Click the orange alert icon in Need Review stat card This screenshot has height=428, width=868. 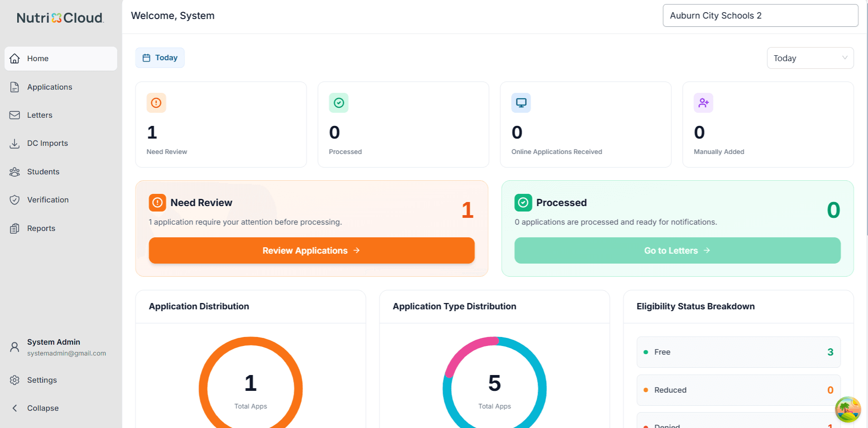(x=156, y=103)
